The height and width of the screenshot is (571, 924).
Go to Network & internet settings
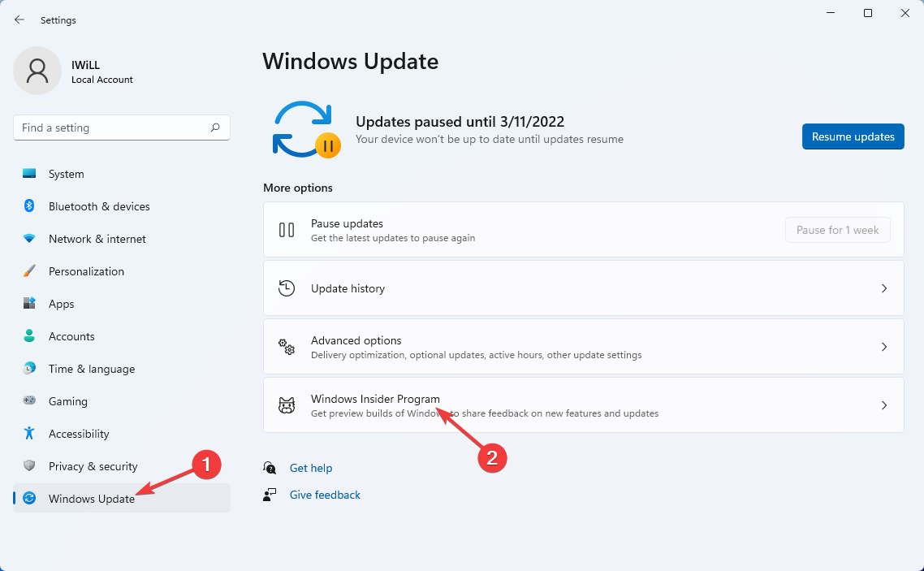122,239
